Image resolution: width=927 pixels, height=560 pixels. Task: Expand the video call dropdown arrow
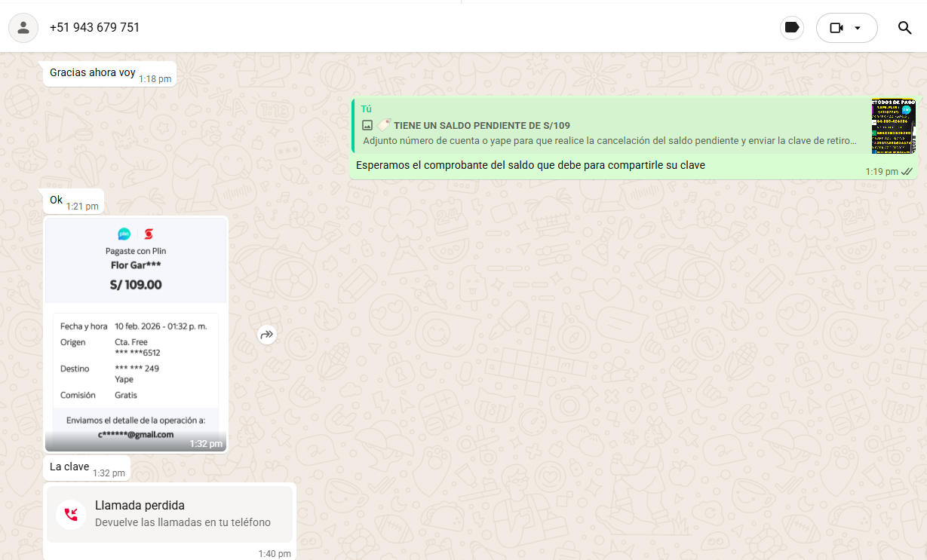[x=858, y=28]
